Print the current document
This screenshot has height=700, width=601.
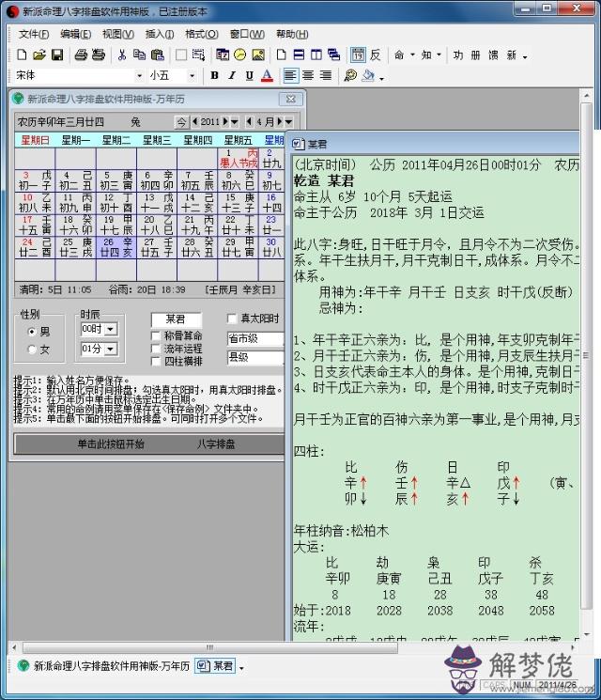coord(81,54)
